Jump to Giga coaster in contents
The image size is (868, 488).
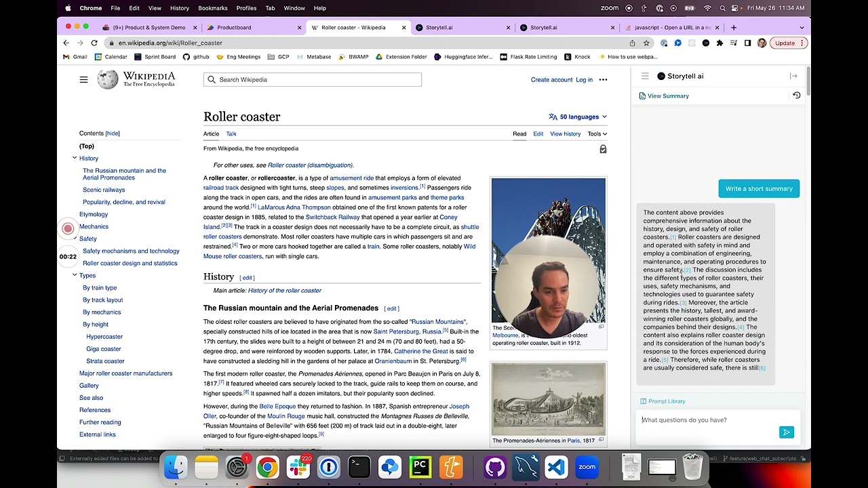coord(104,349)
